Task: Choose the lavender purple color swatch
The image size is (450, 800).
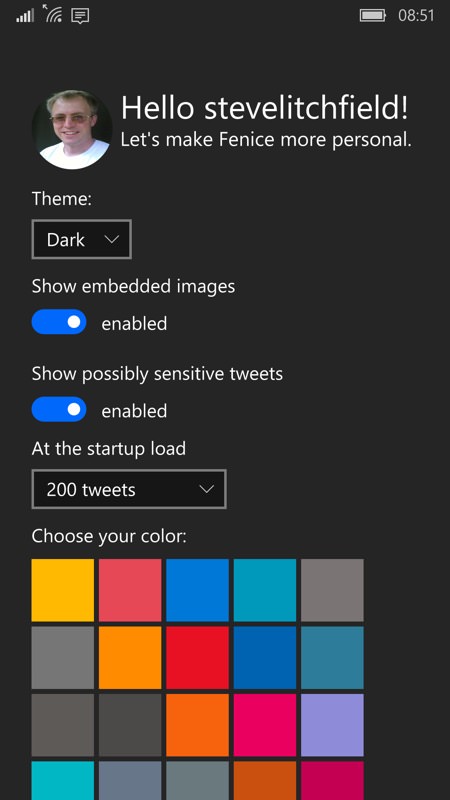Action: coord(332,725)
